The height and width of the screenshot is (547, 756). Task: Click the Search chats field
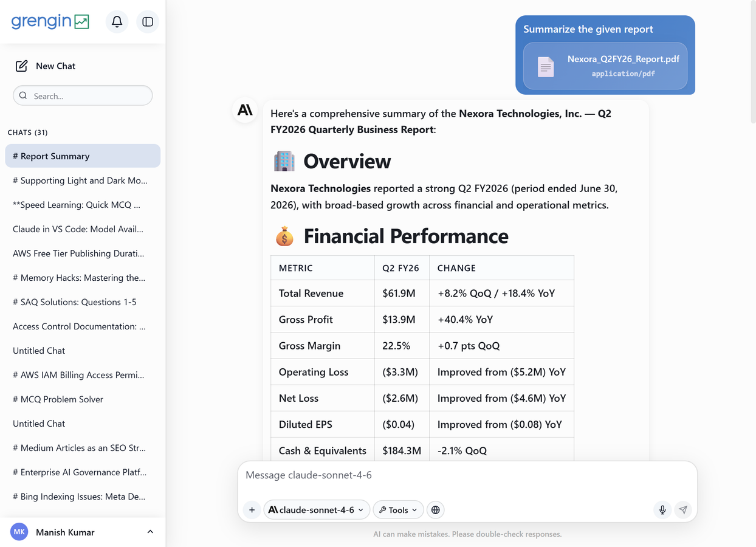click(x=83, y=95)
